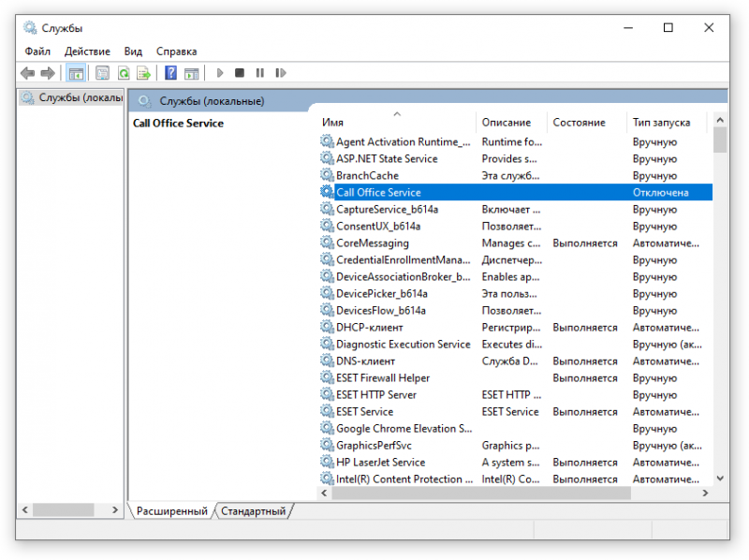
Task: Switch to the Стандартный tab
Action: tap(254, 511)
